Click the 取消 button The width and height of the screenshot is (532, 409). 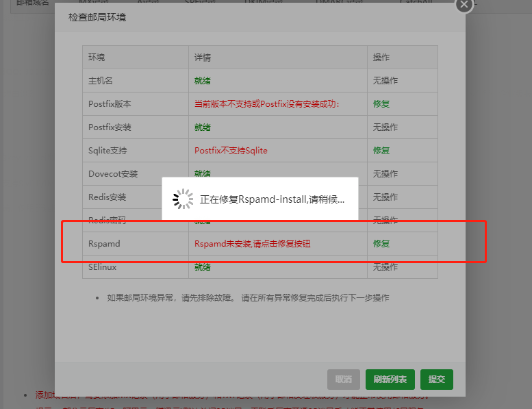pos(343,379)
